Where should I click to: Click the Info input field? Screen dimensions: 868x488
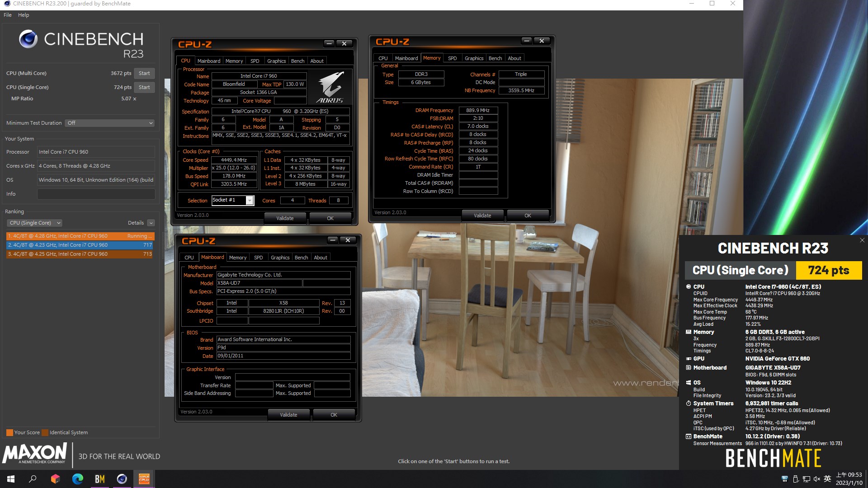click(x=96, y=194)
